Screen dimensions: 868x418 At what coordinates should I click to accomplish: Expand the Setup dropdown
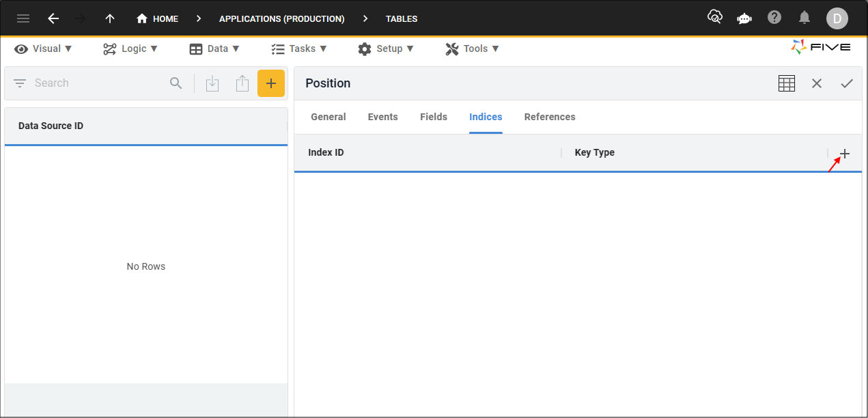pyautogui.click(x=386, y=48)
